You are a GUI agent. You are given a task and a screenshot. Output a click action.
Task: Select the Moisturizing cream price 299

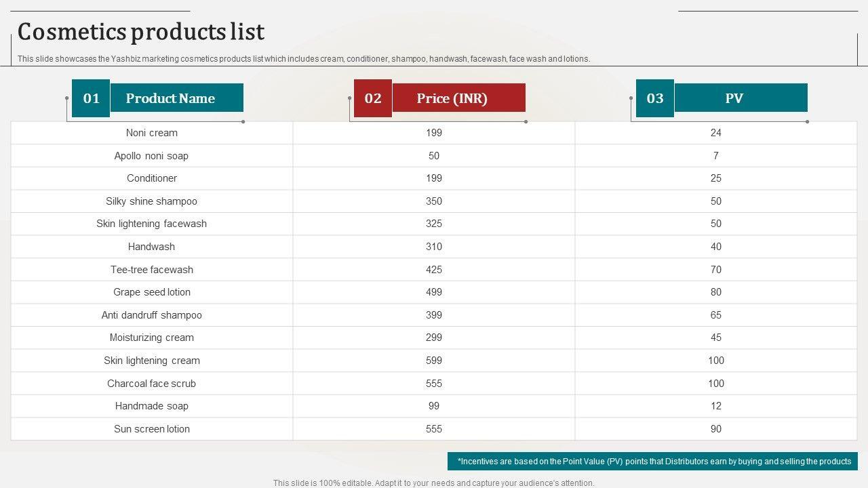point(434,338)
